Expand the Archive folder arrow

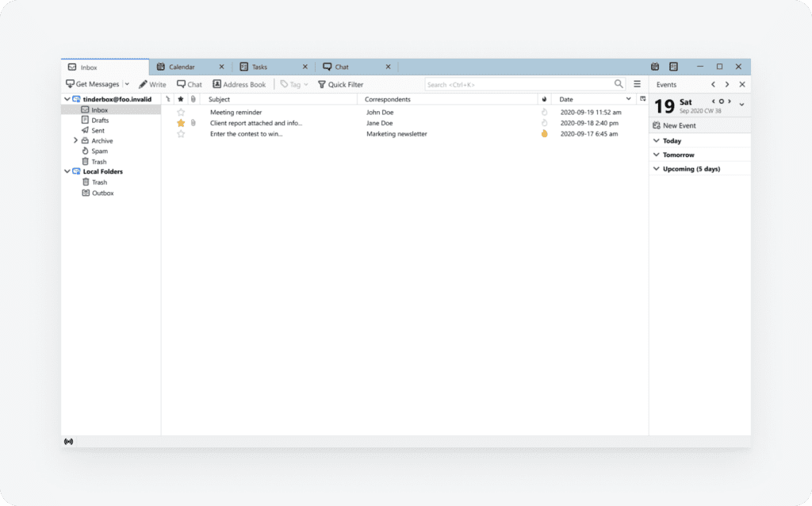tap(75, 140)
